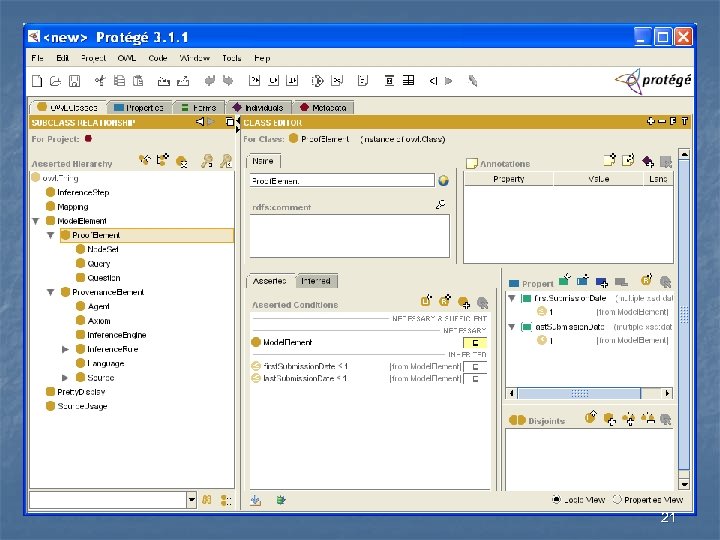Switch to the Inferred conditions tab
This screenshot has height=540, width=720.
(316, 281)
